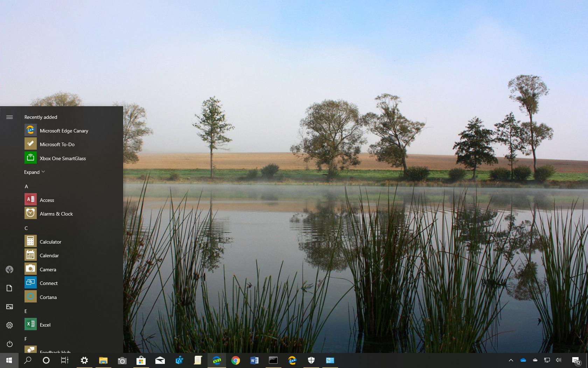
Task: Open the Documents shortcut in Start sidebar
Action: 9,288
